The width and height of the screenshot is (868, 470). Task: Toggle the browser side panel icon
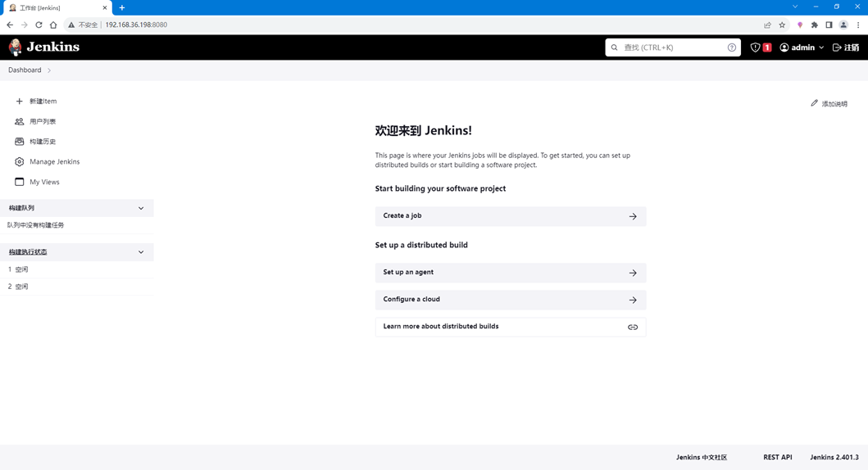coord(829,25)
